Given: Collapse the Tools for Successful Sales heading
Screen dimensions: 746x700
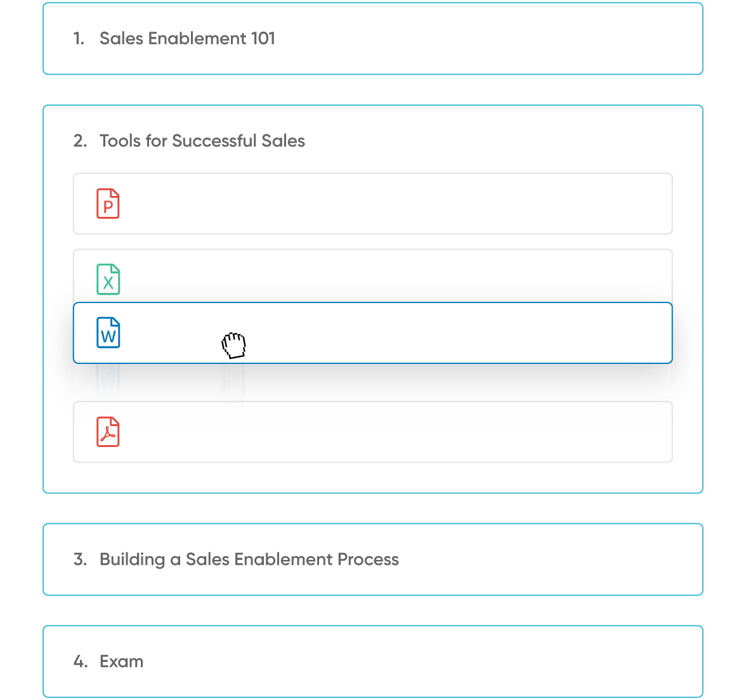Looking at the screenshot, I should 202,141.
